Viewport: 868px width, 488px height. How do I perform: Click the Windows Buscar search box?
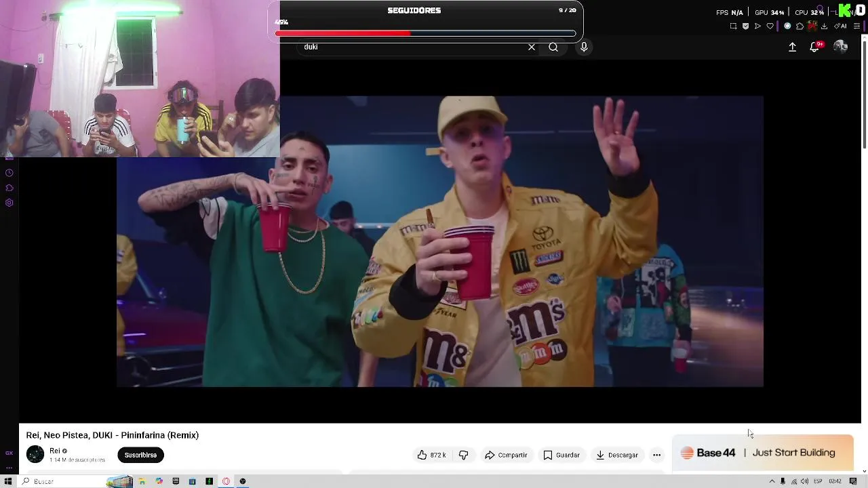click(x=75, y=481)
